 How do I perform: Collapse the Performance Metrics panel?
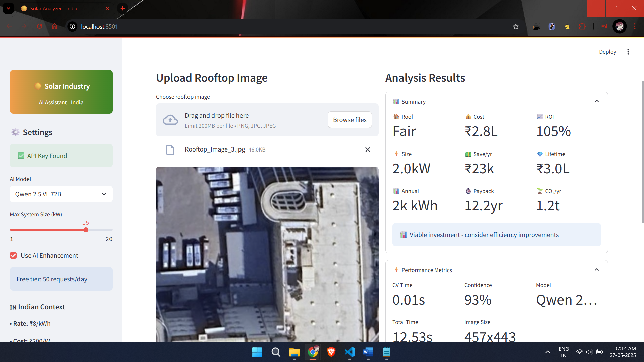597,269
